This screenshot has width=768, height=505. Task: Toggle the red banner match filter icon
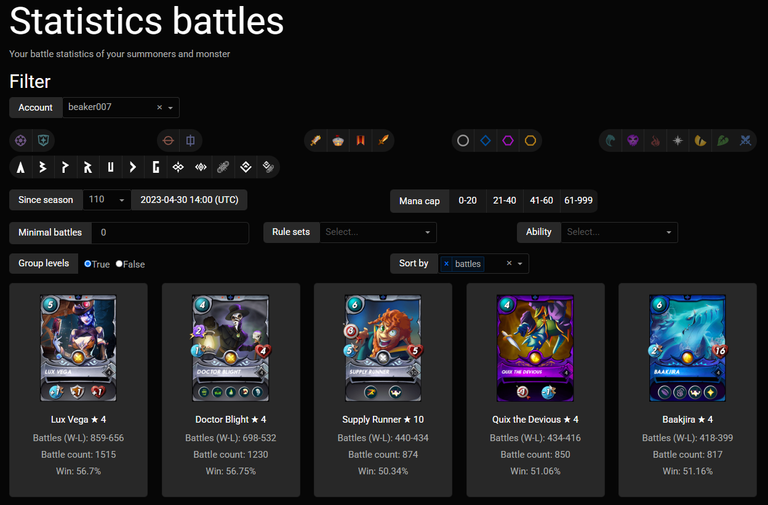click(360, 141)
